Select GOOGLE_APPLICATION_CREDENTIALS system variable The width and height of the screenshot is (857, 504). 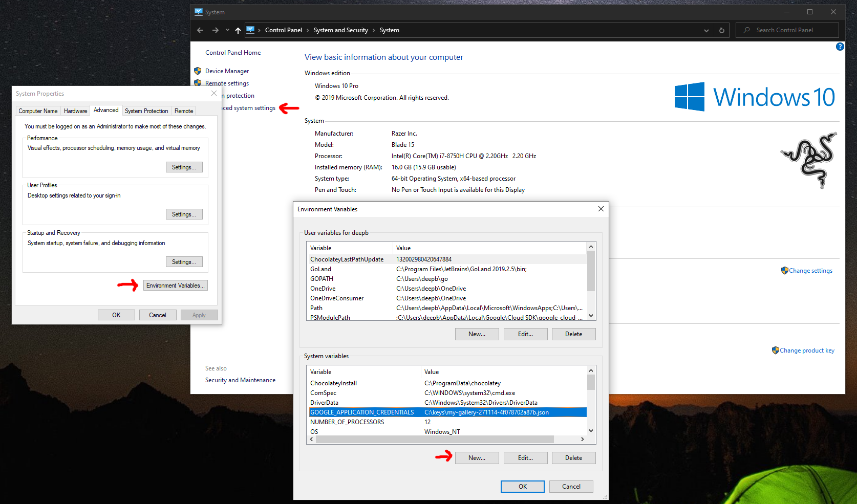tap(447, 412)
